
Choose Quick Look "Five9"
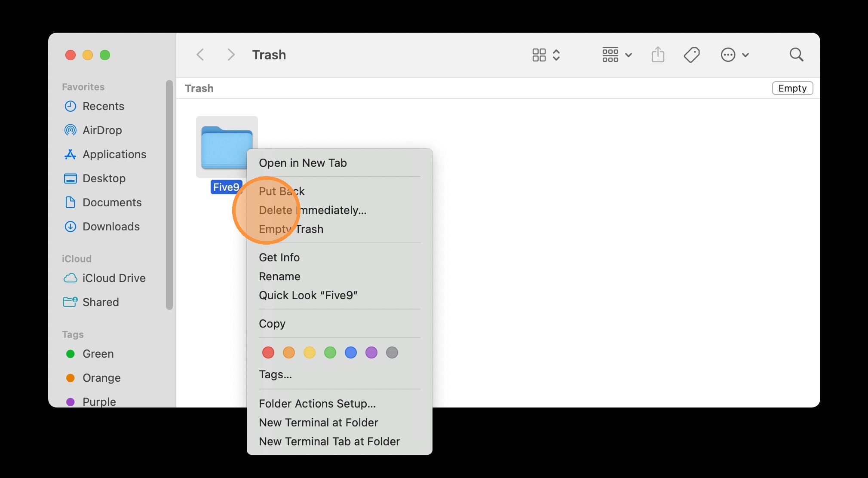pos(339,295)
